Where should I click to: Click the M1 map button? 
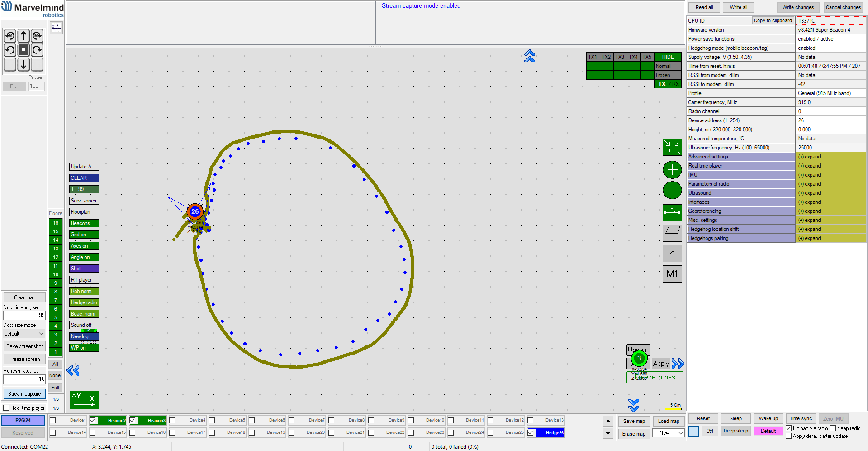coord(672,273)
